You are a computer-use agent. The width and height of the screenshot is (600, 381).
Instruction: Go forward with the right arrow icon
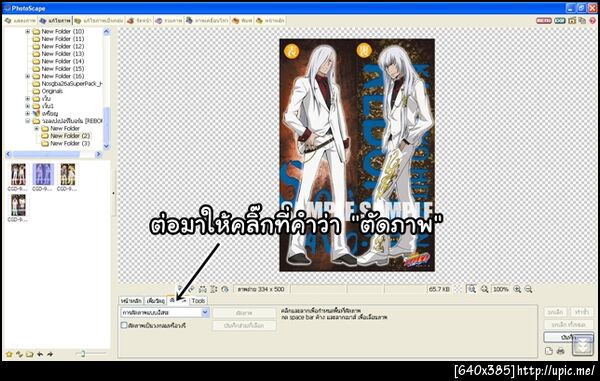point(50,354)
